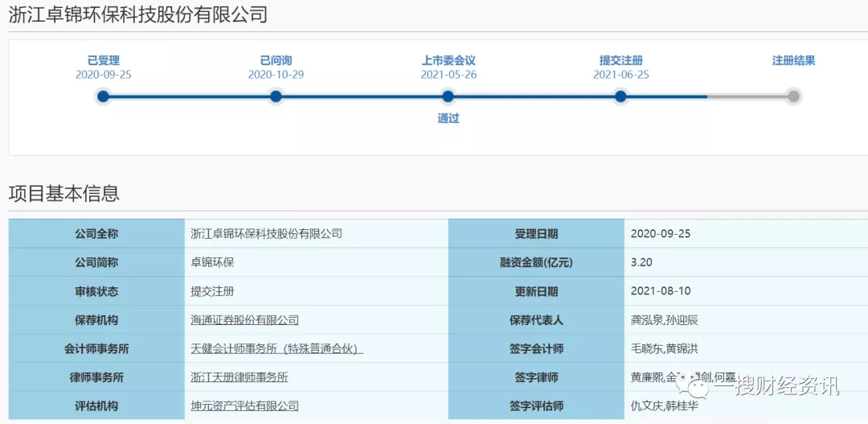Click the 签字评估师 header cell
868x424 pixels.
coord(536,407)
